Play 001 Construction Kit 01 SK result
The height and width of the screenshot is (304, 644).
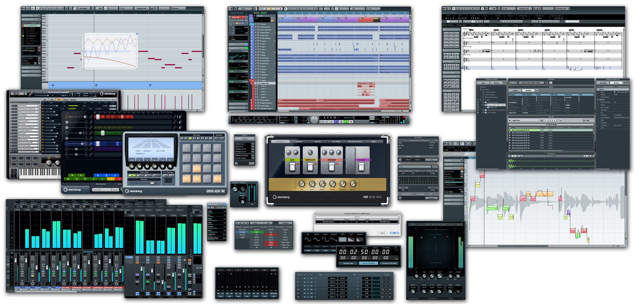(x=510, y=130)
